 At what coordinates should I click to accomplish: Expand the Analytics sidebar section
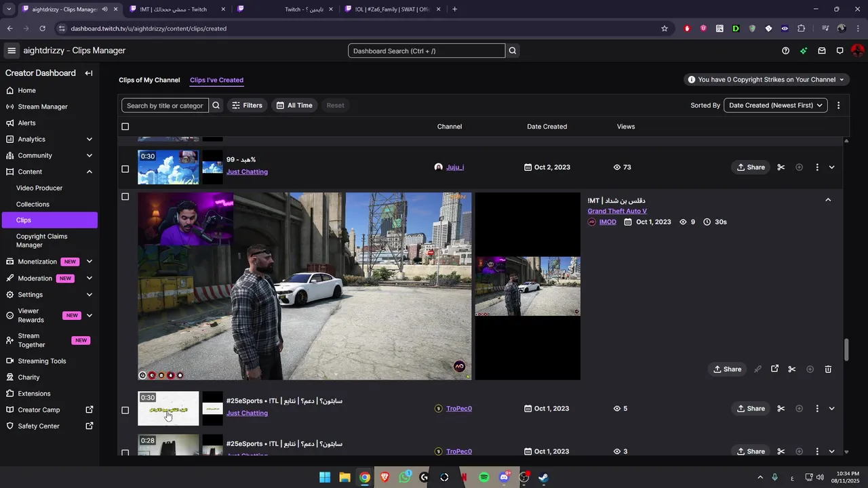point(90,139)
